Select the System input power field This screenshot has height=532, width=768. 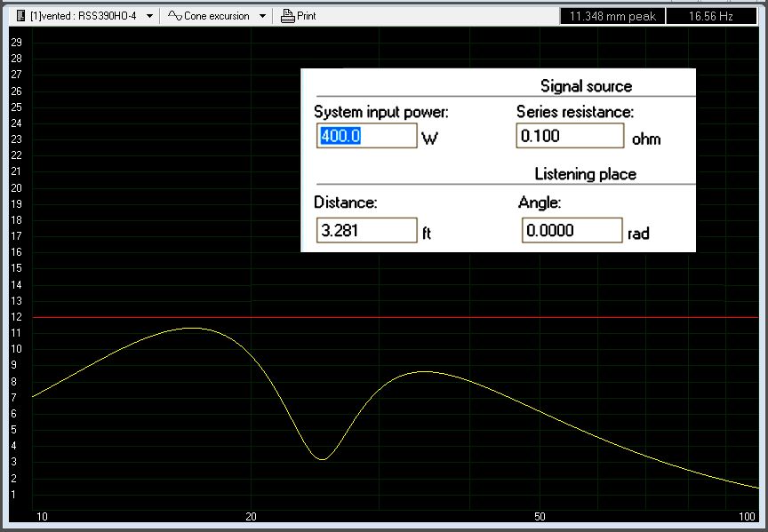367,136
